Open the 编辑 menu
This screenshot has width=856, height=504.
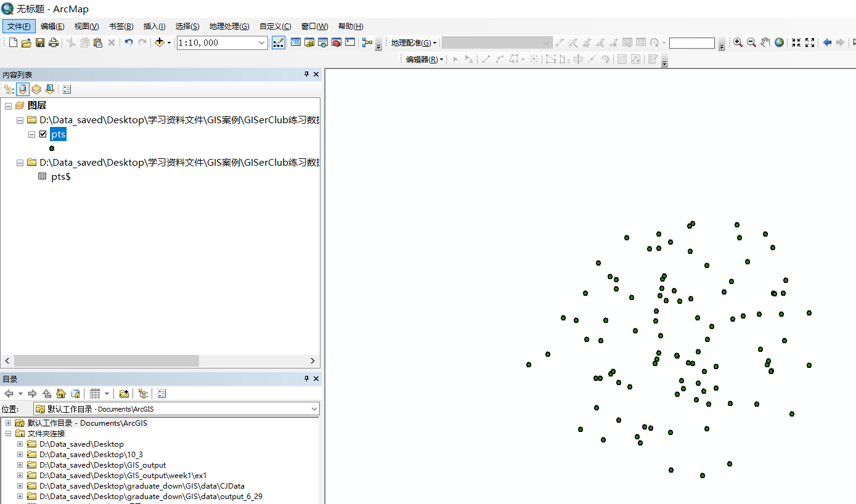(x=52, y=26)
